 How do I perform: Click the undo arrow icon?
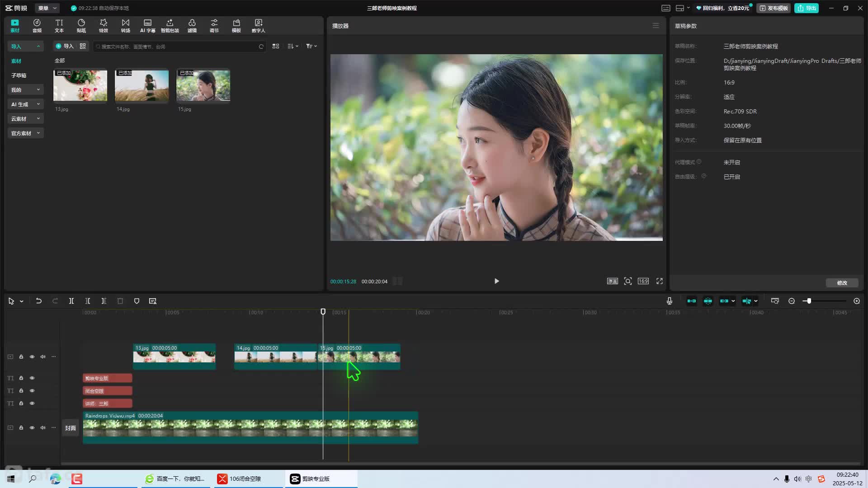click(x=39, y=301)
